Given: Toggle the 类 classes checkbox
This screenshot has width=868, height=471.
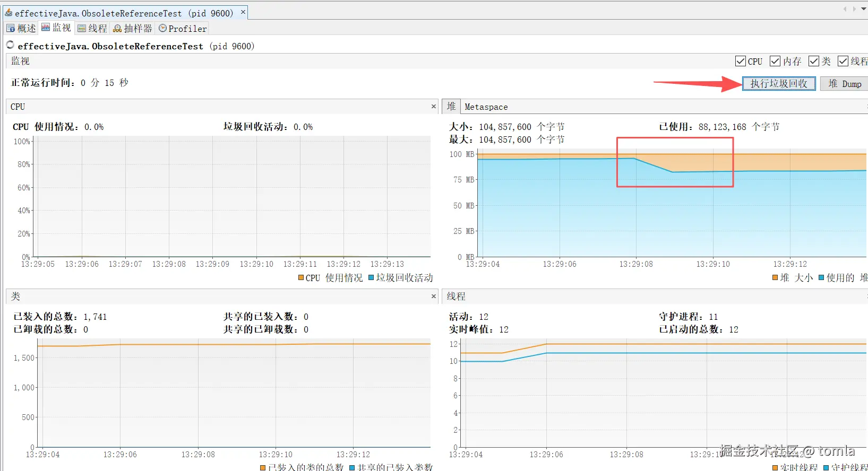Looking at the screenshot, I should (x=814, y=62).
